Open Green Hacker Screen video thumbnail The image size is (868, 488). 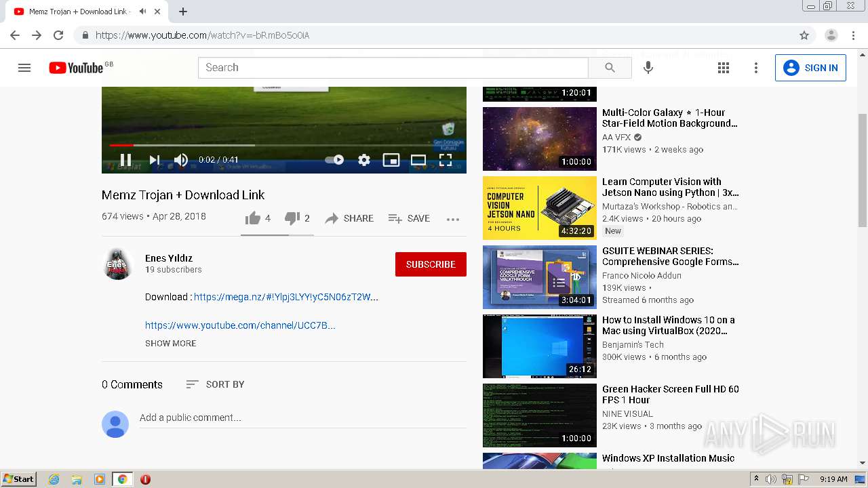click(x=540, y=415)
